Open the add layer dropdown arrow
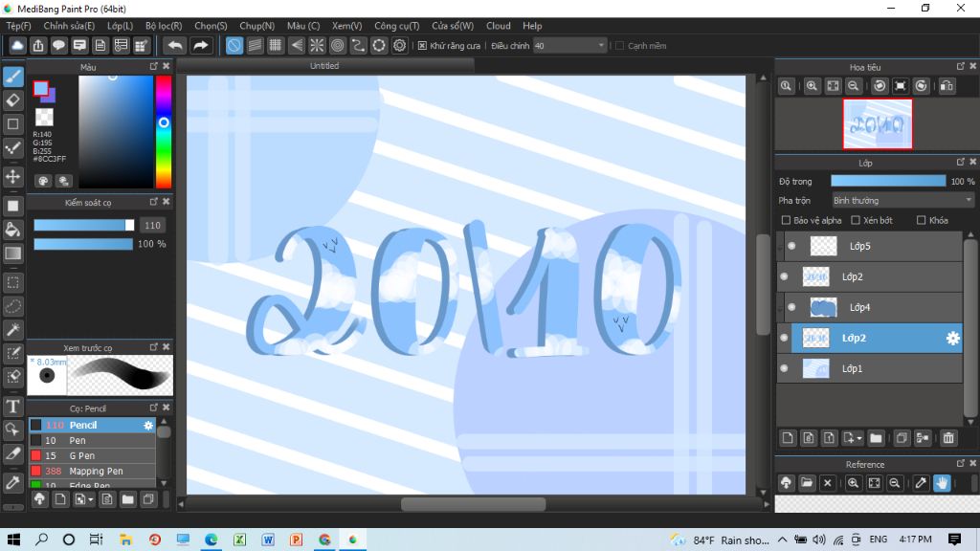The image size is (980, 551). click(x=858, y=438)
